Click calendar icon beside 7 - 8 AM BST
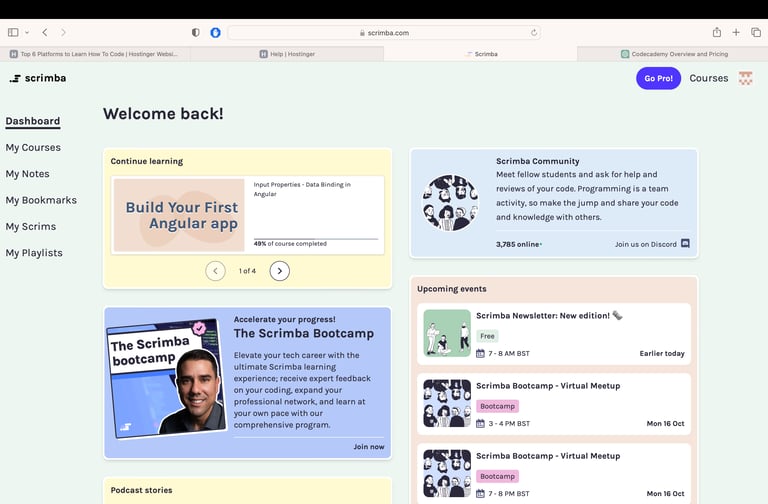768x504 pixels. point(480,353)
